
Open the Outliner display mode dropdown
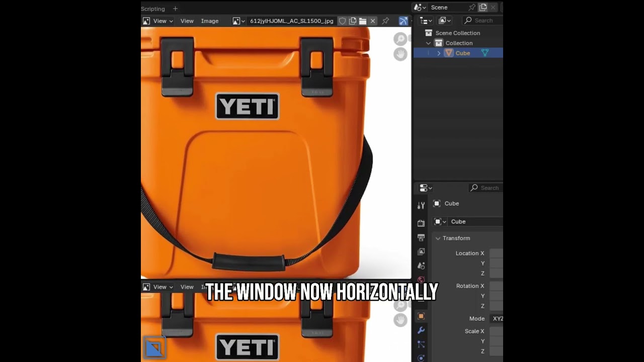(x=445, y=21)
